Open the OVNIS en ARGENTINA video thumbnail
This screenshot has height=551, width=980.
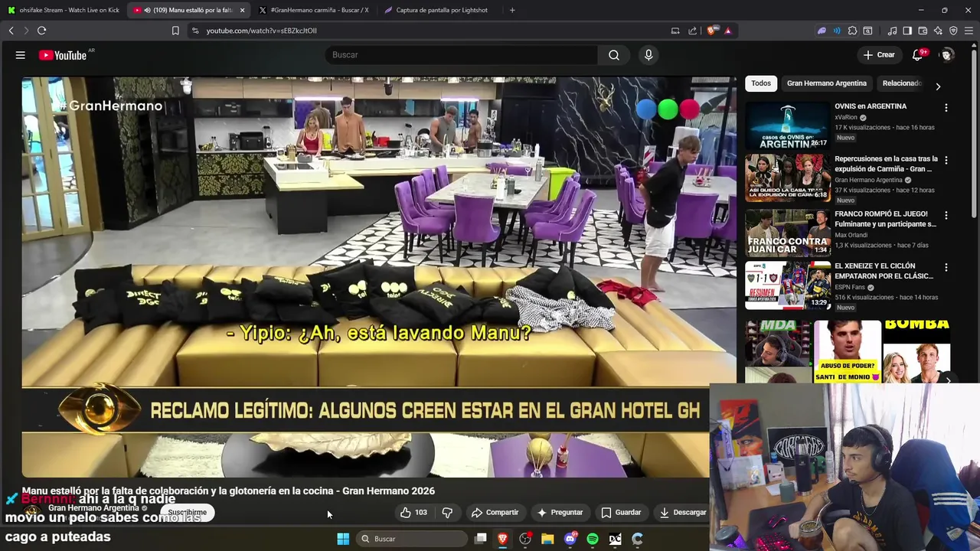click(x=787, y=126)
